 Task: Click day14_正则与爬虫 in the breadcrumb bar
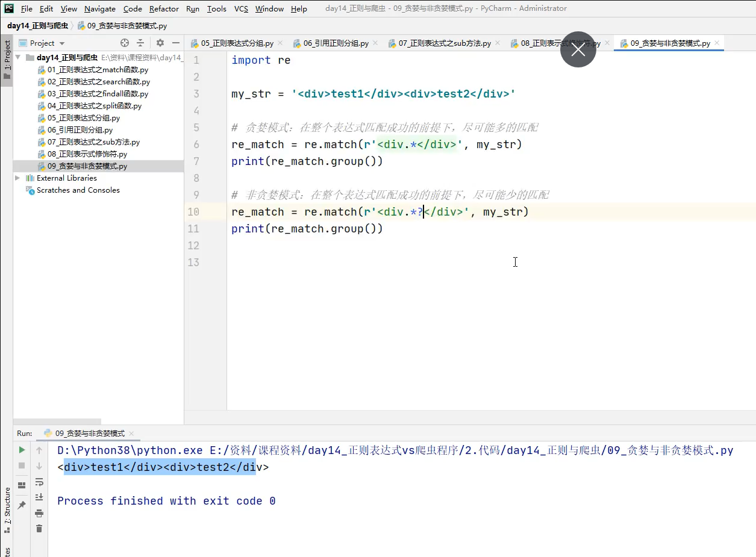coord(37,26)
